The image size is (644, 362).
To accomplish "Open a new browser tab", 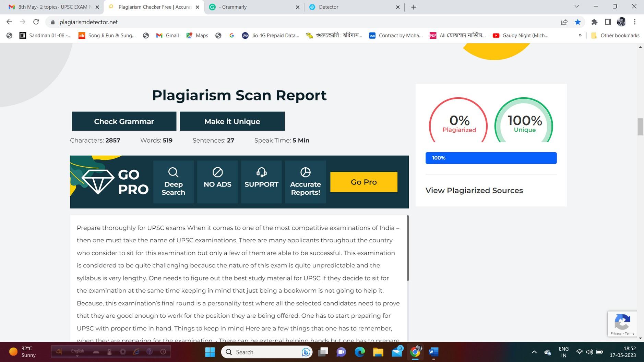I will (x=414, y=7).
